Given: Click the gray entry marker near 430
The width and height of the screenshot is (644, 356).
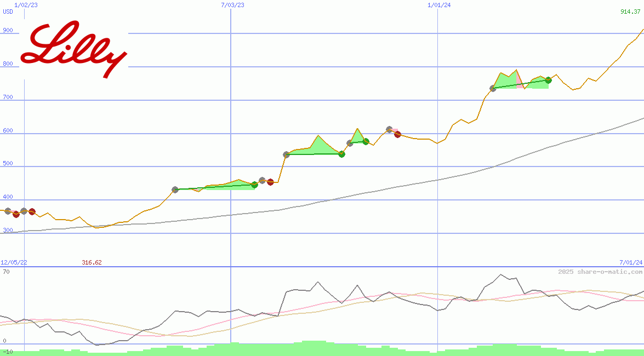Looking at the screenshot, I should (x=175, y=190).
